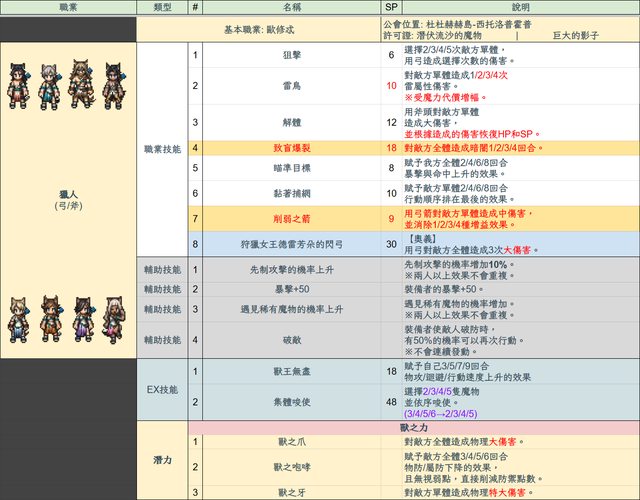Image resolution: width=640 pixels, height=500 pixels.
Task: Click the SP column header
Action: pos(391,7)
